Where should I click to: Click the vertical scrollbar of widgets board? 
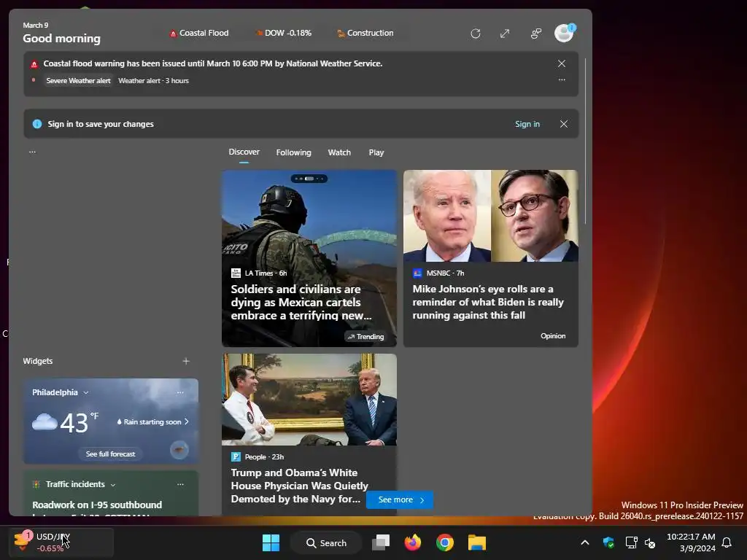pos(586,141)
